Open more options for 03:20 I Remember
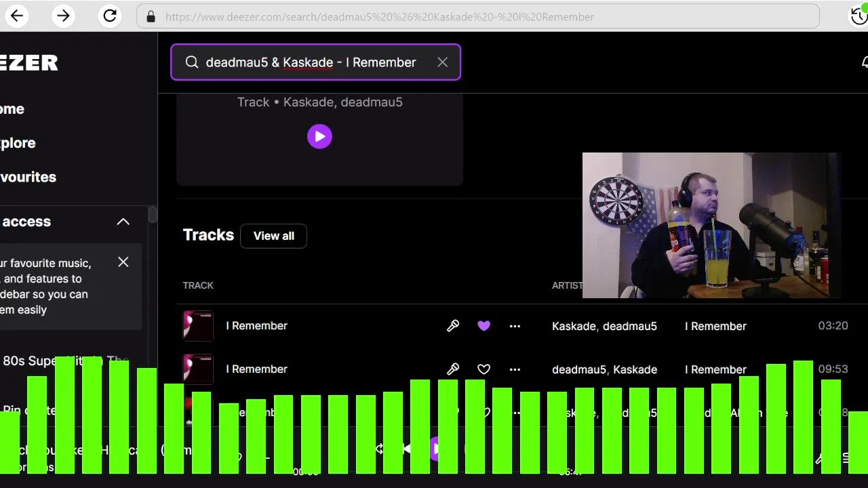Screen dimensions: 868x488 515,326
